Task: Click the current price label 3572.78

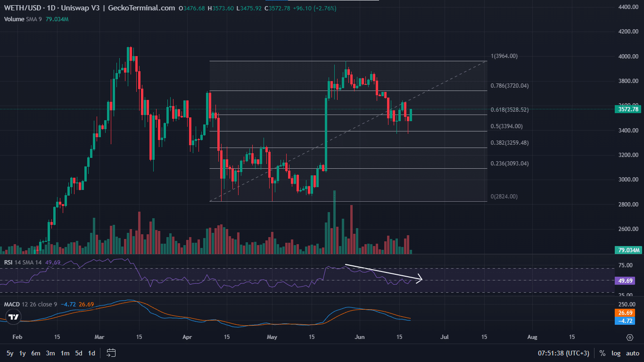Action: pyautogui.click(x=627, y=109)
